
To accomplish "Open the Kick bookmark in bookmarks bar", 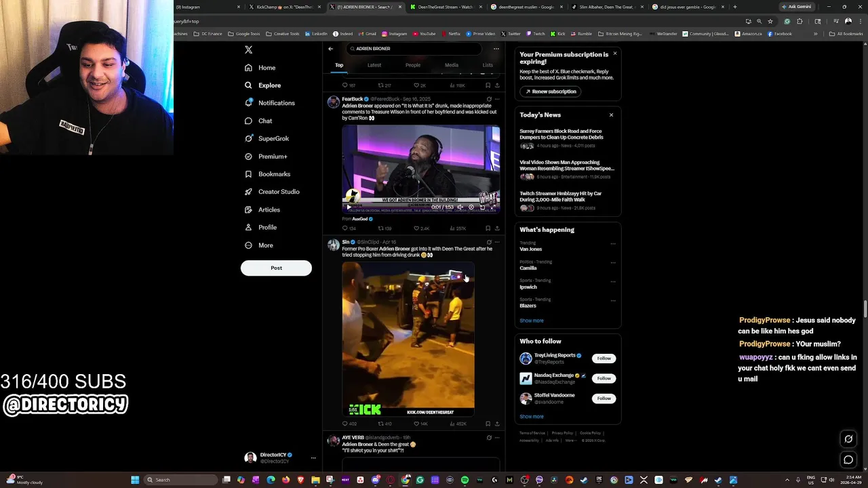I will point(557,34).
